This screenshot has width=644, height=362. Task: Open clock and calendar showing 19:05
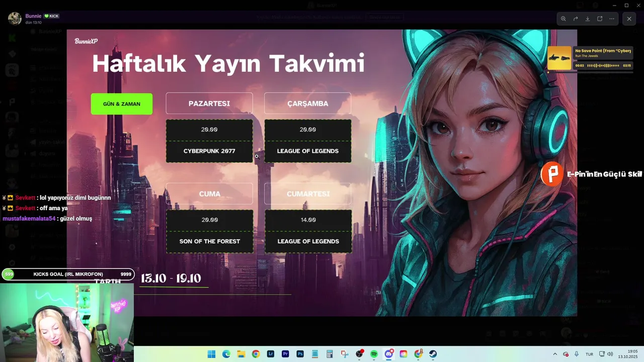click(628, 354)
